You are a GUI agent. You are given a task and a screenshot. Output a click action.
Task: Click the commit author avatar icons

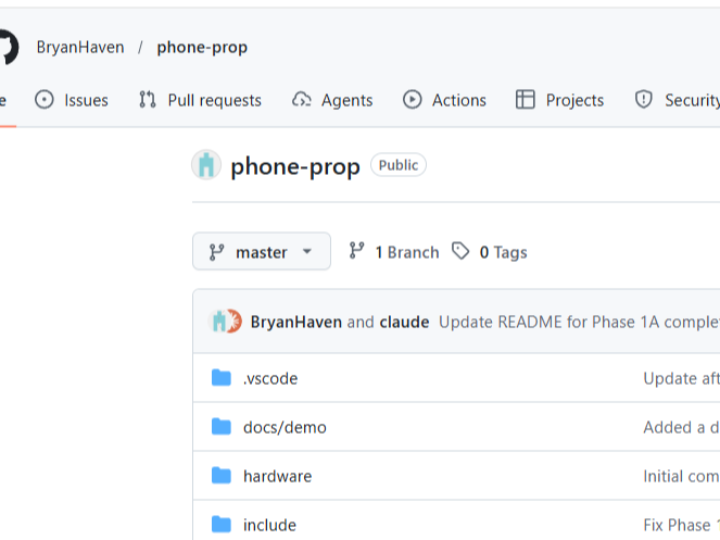point(225,322)
